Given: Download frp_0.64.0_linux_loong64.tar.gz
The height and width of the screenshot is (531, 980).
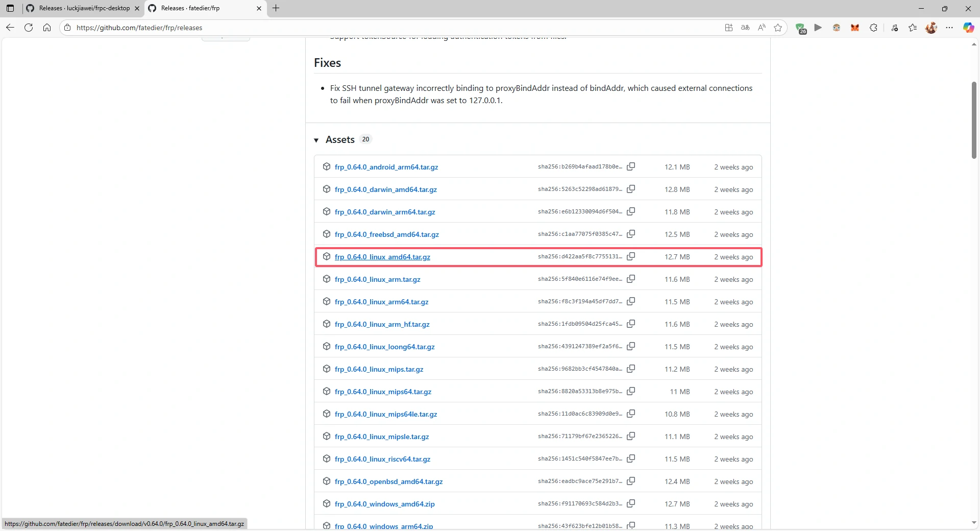Looking at the screenshot, I should 385,347.
